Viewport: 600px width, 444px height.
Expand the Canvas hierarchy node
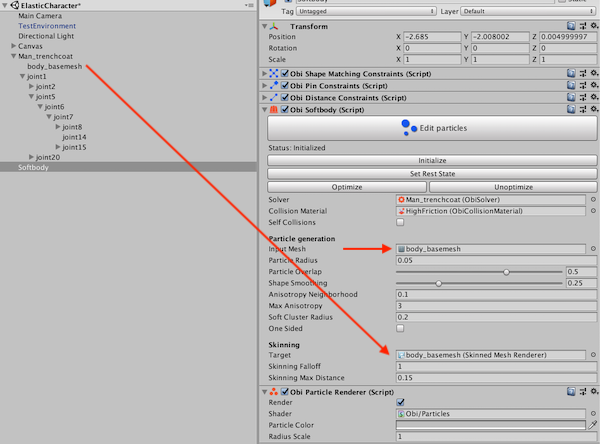pos(13,46)
